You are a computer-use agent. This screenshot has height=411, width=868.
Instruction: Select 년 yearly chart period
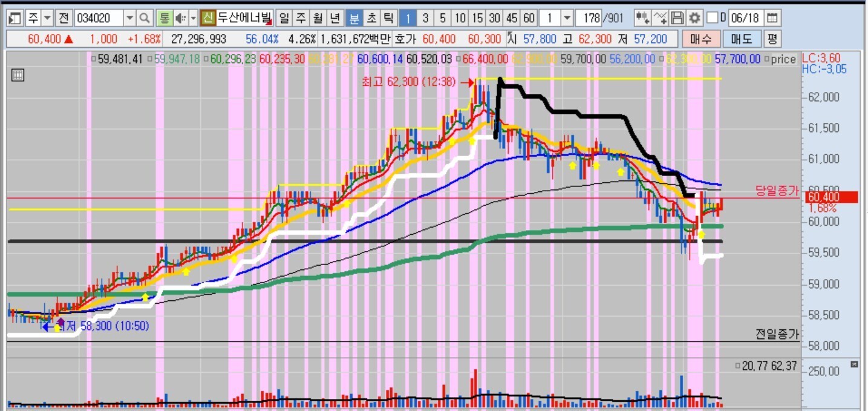coord(336,18)
